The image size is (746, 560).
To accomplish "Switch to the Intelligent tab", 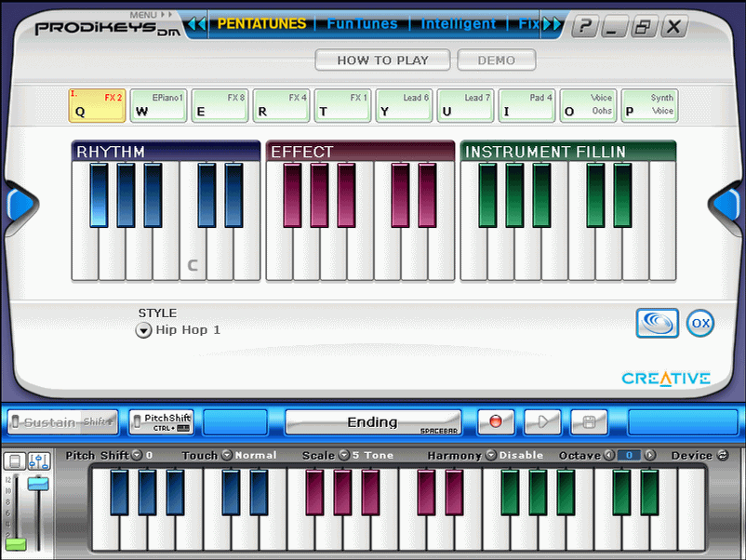I will point(459,24).
